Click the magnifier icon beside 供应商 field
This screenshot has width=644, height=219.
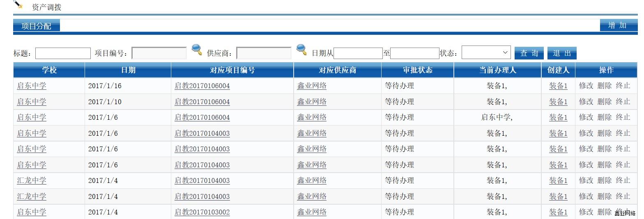[301, 50]
